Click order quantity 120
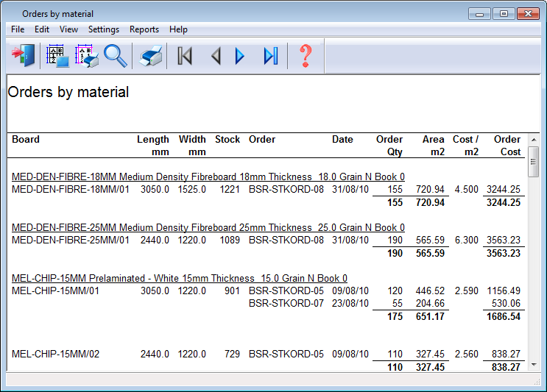Screen dimensions: 547x392 395,291
